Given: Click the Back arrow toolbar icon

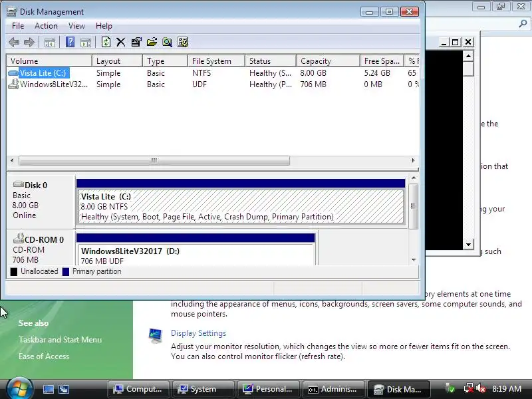Looking at the screenshot, I should pos(14,43).
